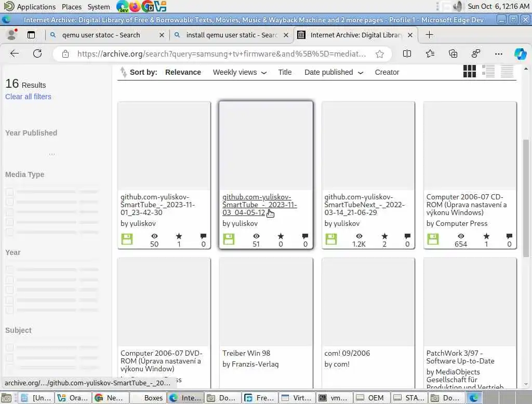This screenshot has height=404, width=532.
Task: Open the System menu
Action: (x=99, y=6)
